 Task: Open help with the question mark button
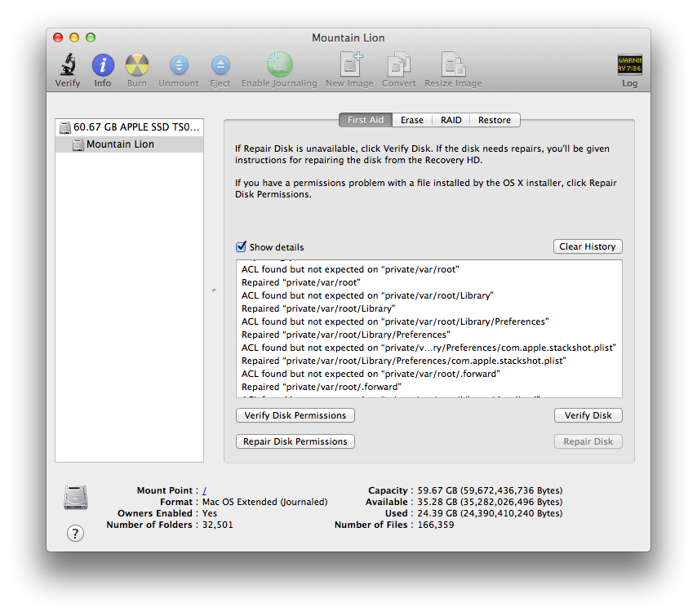[x=75, y=533]
